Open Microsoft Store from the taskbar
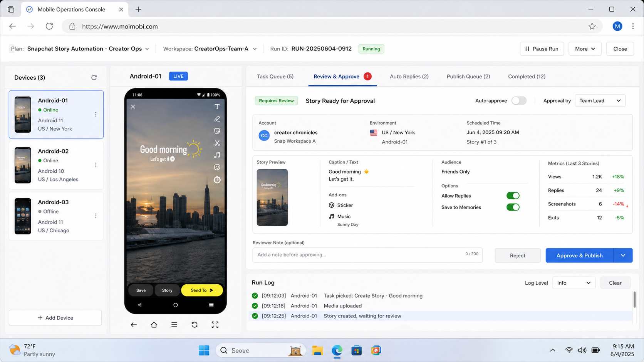This screenshot has height=362, width=644. coord(357,350)
